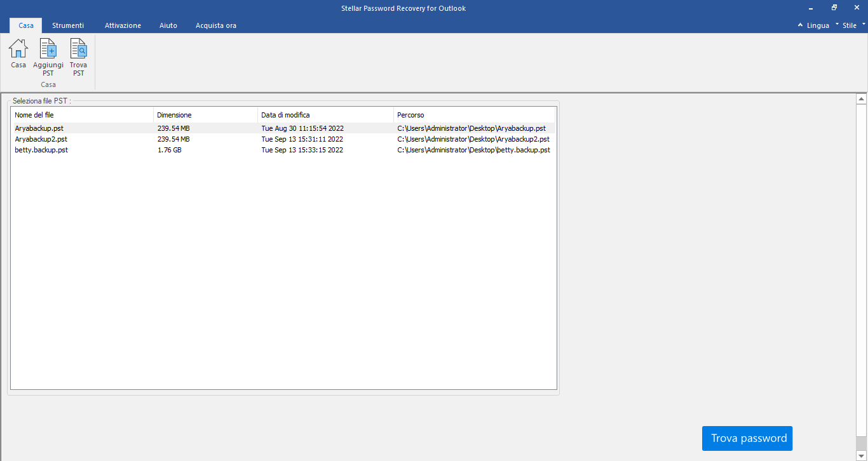Click the Trova password button
Screen dimensions: 868x461
pos(747,438)
